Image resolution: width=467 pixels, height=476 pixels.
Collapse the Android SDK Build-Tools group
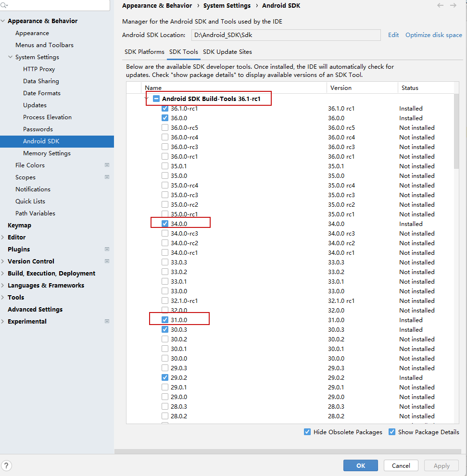click(147, 99)
